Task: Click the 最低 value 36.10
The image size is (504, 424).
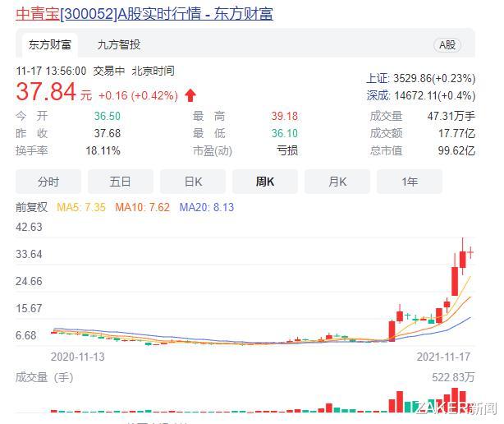Action: tap(285, 133)
